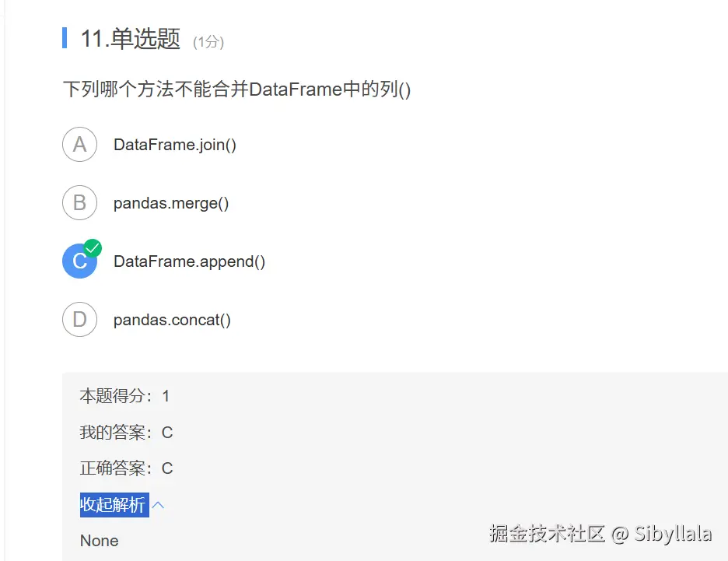The width and height of the screenshot is (728, 561).
Task: Select option A radio circle
Action: point(79,145)
